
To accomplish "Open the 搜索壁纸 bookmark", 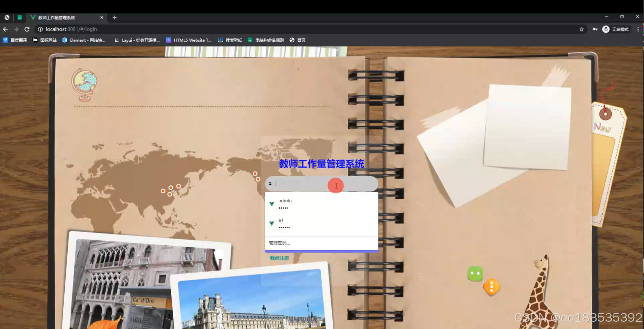I will click(230, 40).
